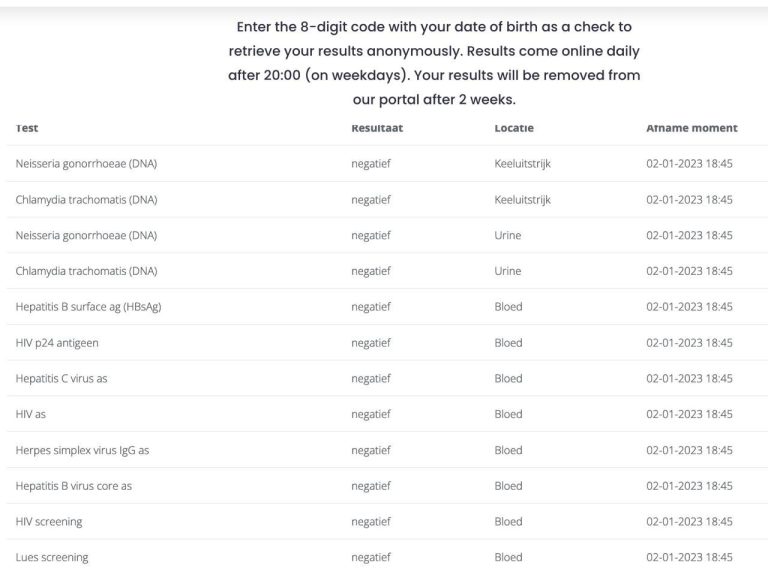Viewport: 768px width, 583px height.
Task: Click HIV screening test name
Action: pos(49,522)
